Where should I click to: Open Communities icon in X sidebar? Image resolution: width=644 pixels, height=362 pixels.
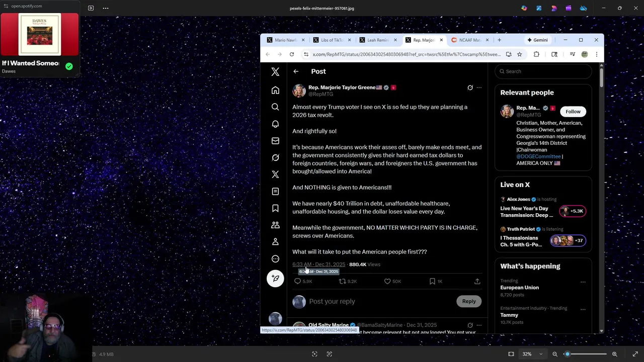click(x=275, y=225)
